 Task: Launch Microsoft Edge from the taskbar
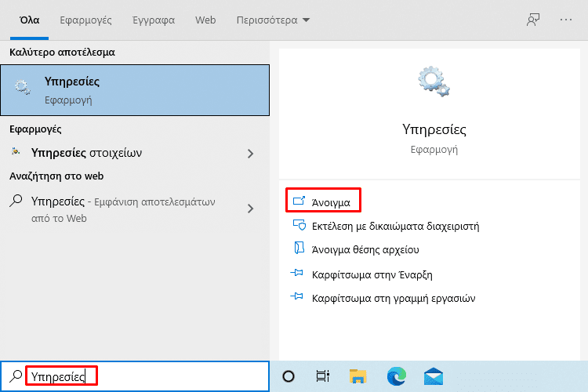pyautogui.click(x=397, y=376)
